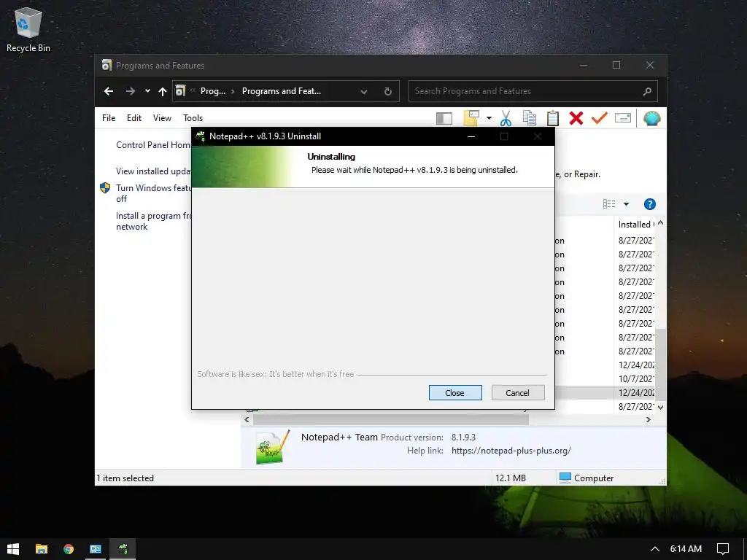Open Chrome from the taskbar
The width and height of the screenshot is (747, 560).
tap(69, 549)
